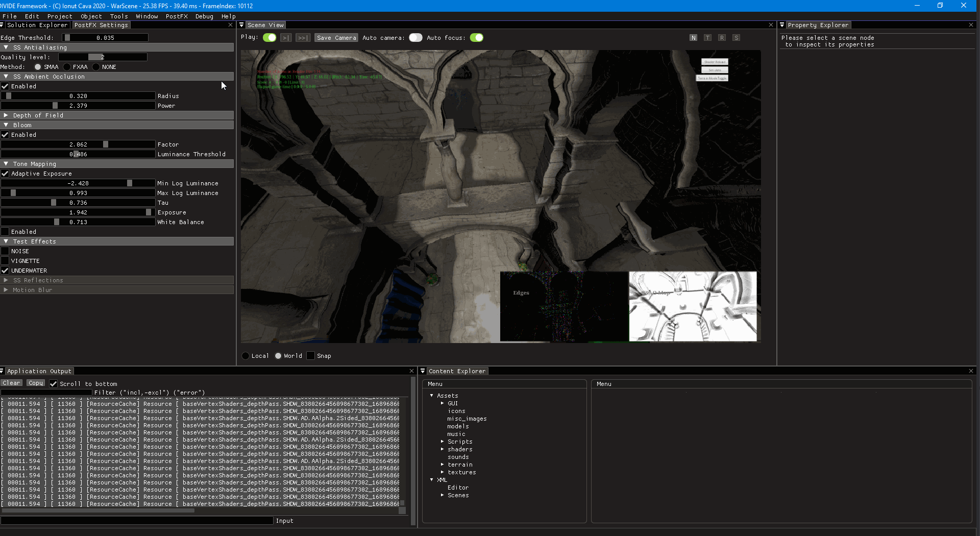
Task: Click the single-step frame advance button
Action: pyautogui.click(x=286, y=38)
